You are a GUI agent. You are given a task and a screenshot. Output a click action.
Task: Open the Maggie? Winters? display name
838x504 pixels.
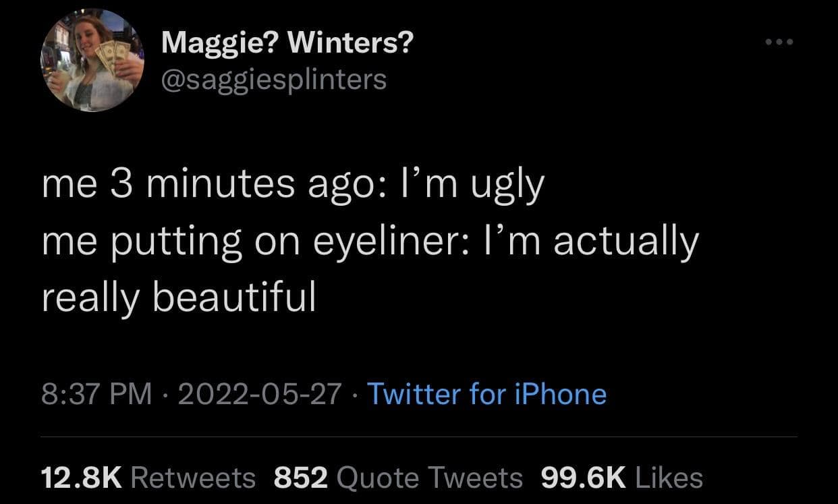pyautogui.click(x=287, y=45)
